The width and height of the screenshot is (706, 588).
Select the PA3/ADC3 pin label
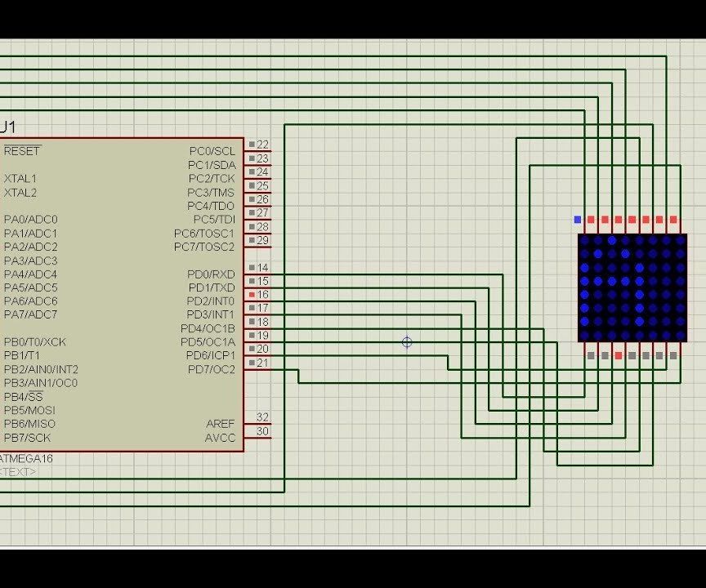(x=30, y=261)
